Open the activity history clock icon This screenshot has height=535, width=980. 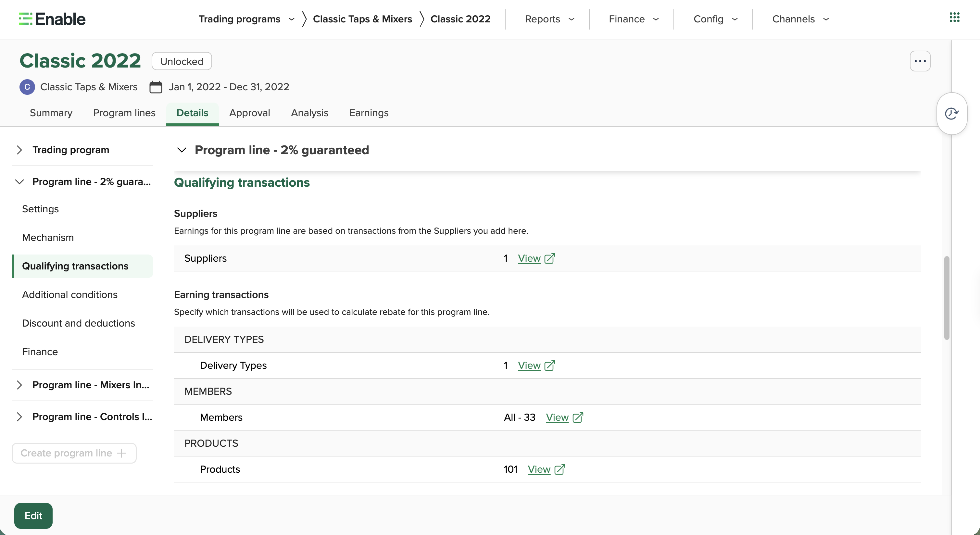[951, 113]
